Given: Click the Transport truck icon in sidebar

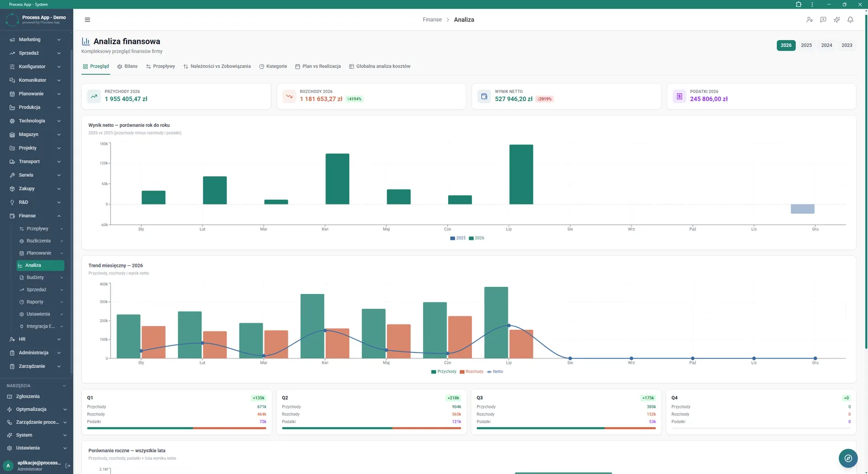Looking at the screenshot, I should (12, 162).
